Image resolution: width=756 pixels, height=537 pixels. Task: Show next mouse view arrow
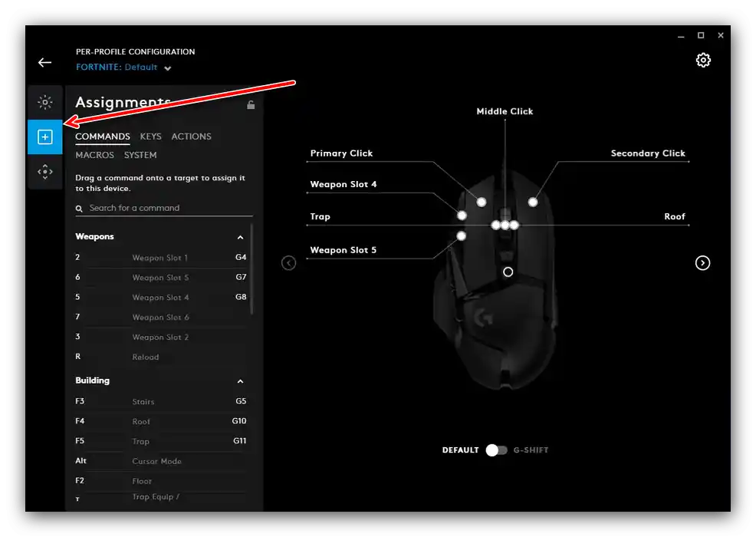coord(702,263)
